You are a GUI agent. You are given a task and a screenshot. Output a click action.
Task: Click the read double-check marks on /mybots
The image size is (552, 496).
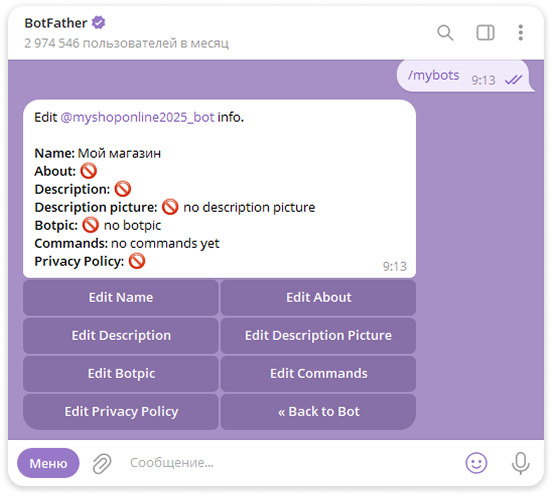513,80
